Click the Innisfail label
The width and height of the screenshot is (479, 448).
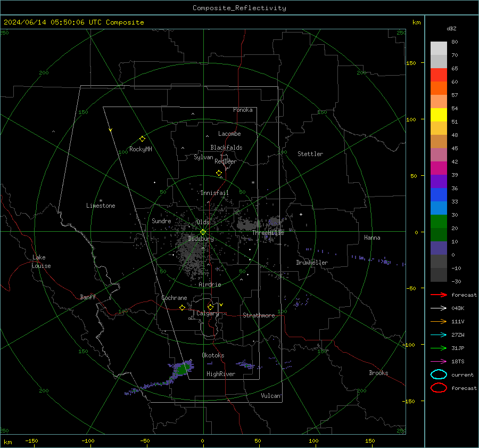tap(214, 193)
